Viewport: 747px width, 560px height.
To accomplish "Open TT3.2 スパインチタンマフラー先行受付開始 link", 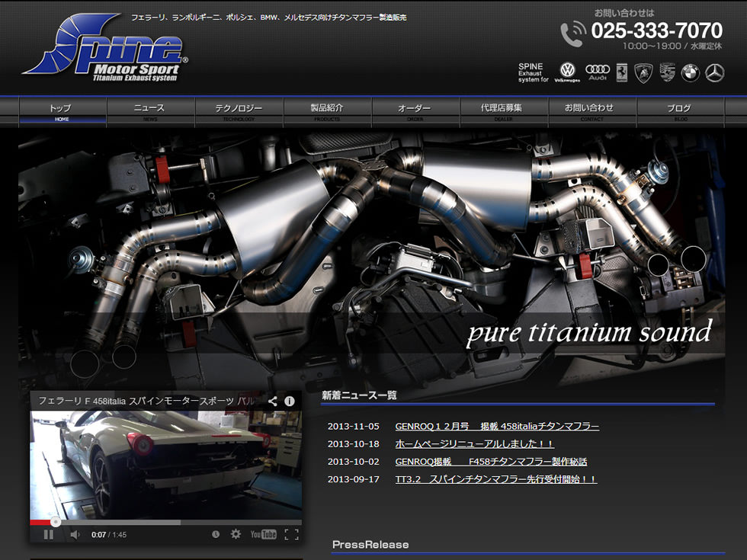I will tap(496, 479).
